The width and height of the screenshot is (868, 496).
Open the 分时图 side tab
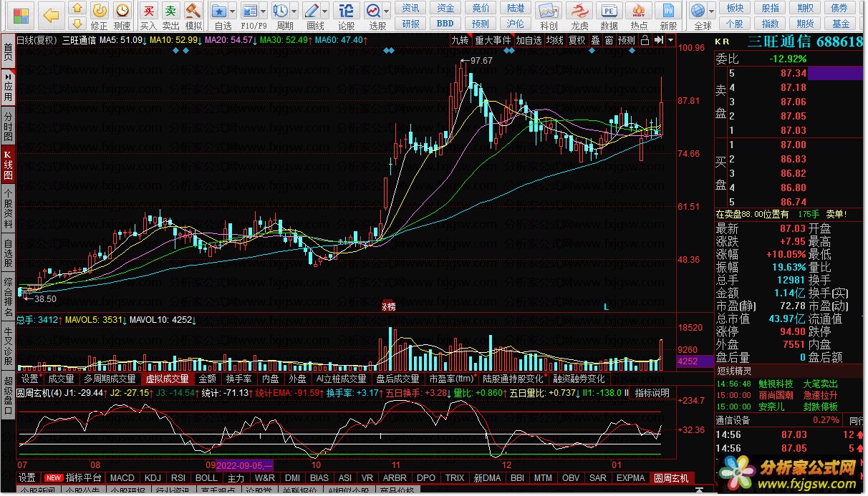[8, 126]
